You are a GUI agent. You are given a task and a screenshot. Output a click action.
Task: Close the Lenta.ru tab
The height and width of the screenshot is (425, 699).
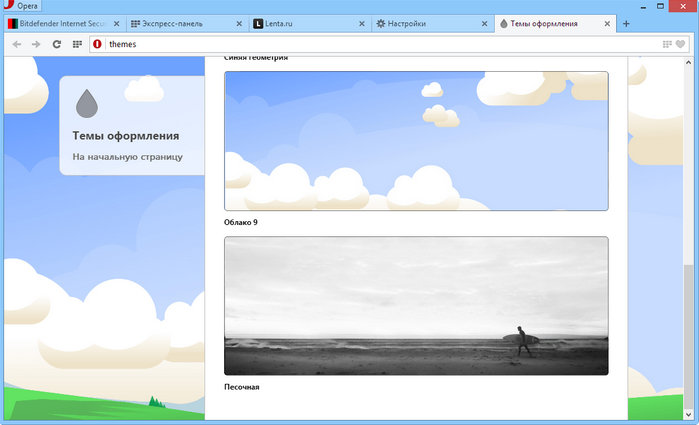pos(362,24)
